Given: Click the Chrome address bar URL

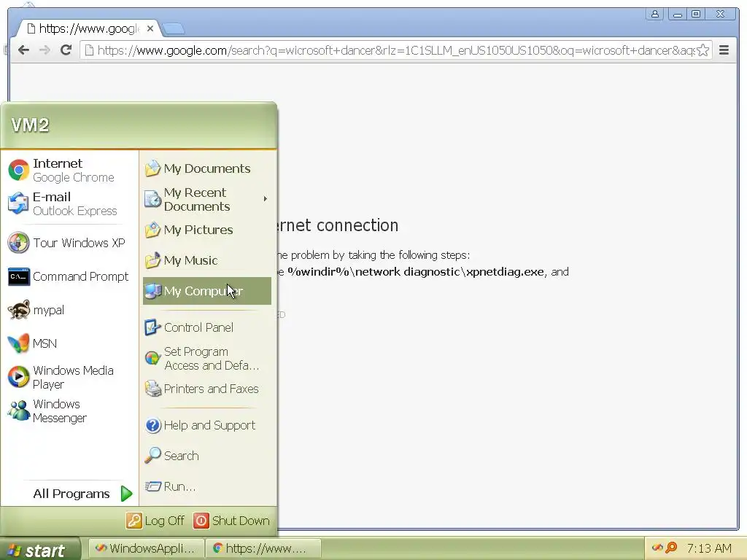Looking at the screenshot, I should coord(395,50).
